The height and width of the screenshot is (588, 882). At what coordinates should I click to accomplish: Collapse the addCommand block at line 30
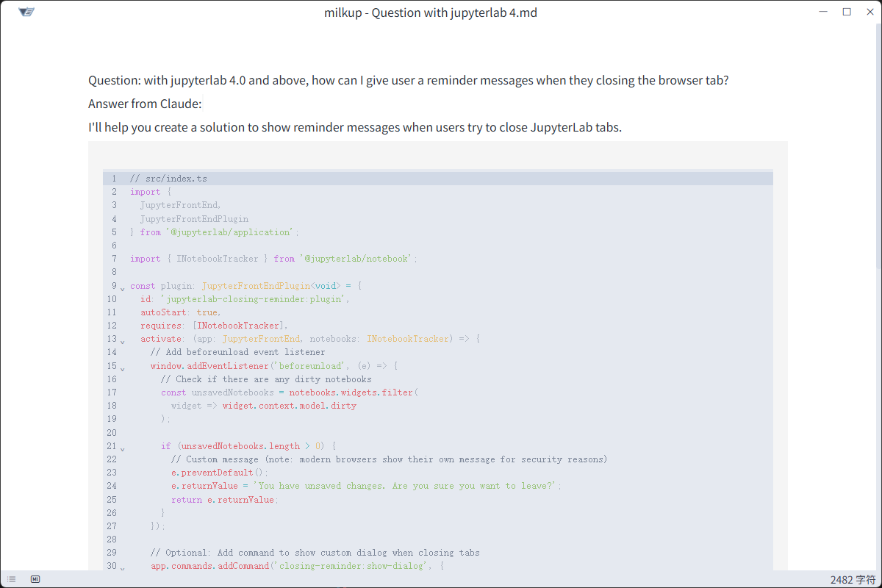pyautogui.click(x=123, y=567)
